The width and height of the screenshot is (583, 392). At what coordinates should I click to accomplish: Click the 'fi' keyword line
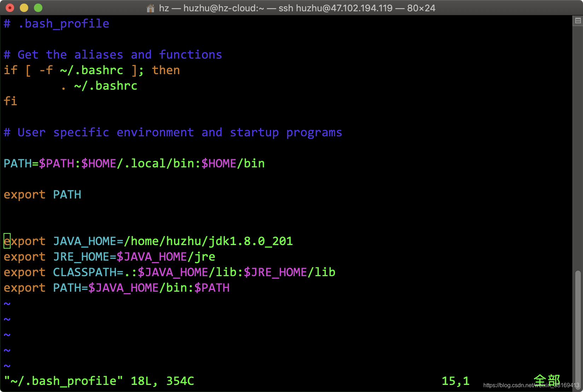point(11,101)
